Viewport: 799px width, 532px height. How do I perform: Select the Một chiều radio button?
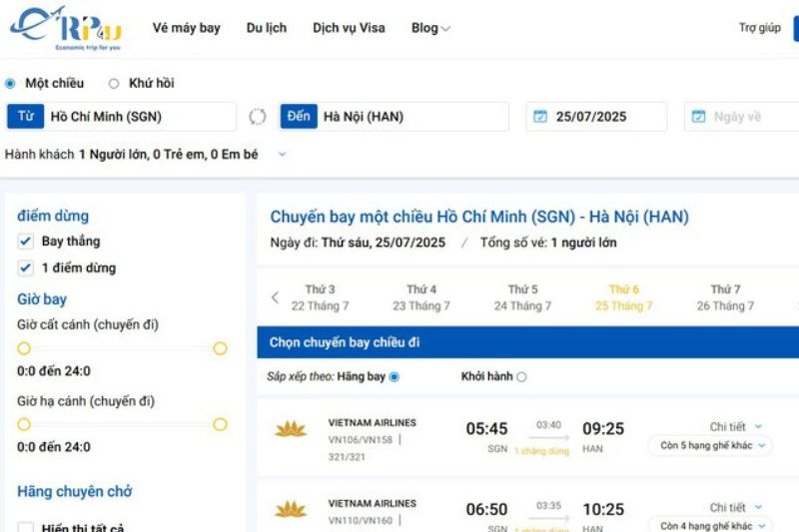point(10,84)
